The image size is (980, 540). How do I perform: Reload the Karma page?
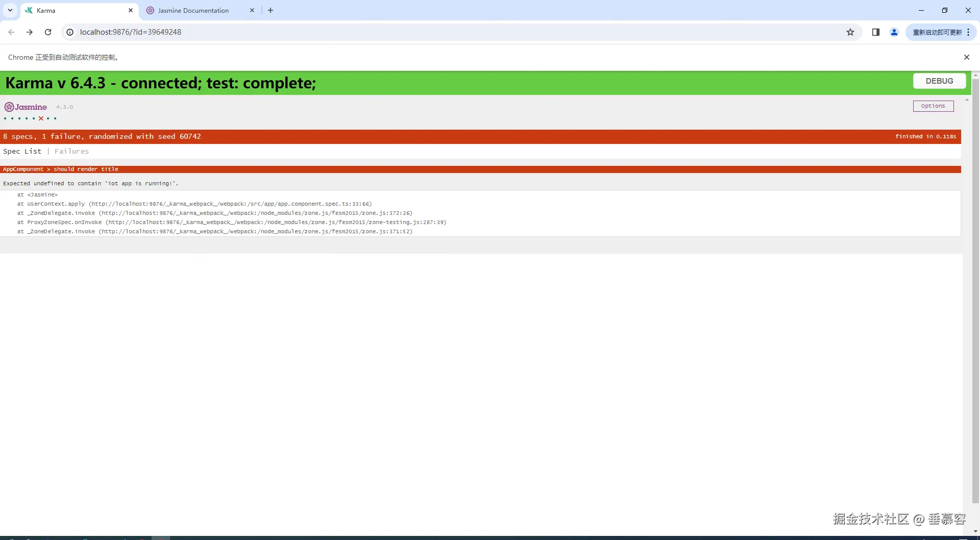point(48,32)
